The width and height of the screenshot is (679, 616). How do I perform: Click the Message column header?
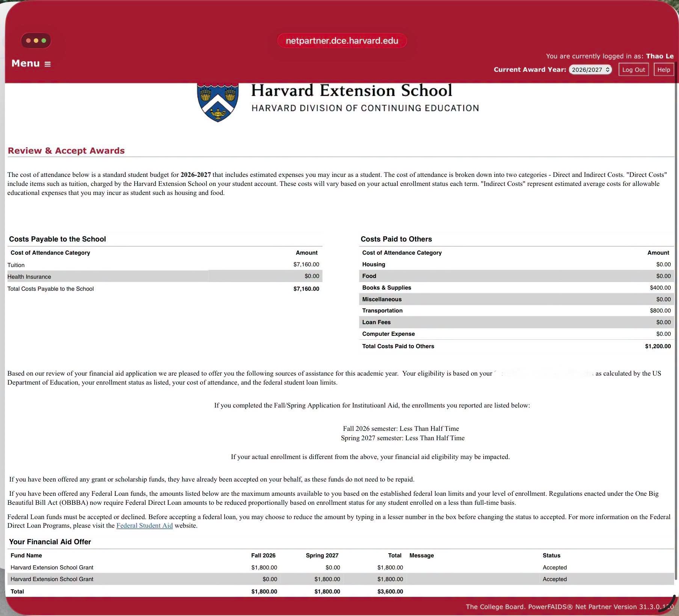click(x=421, y=556)
